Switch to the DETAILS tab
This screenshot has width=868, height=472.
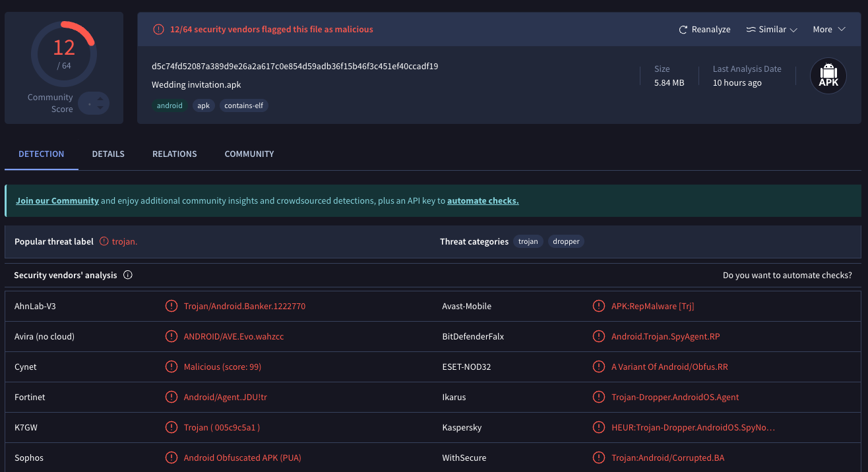point(108,154)
